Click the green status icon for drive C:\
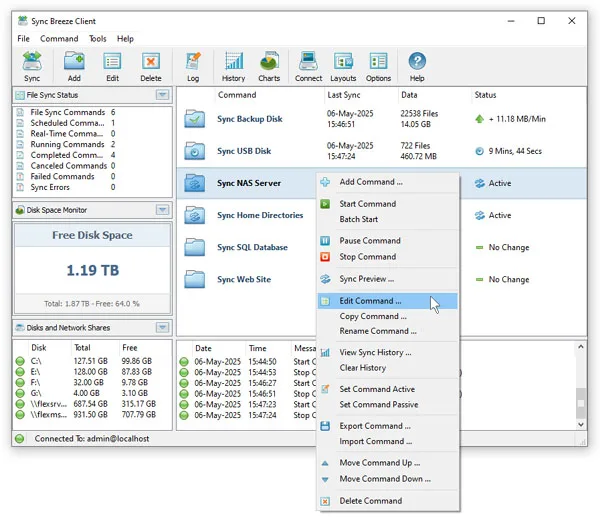600x517 pixels. (x=20, y=361)
